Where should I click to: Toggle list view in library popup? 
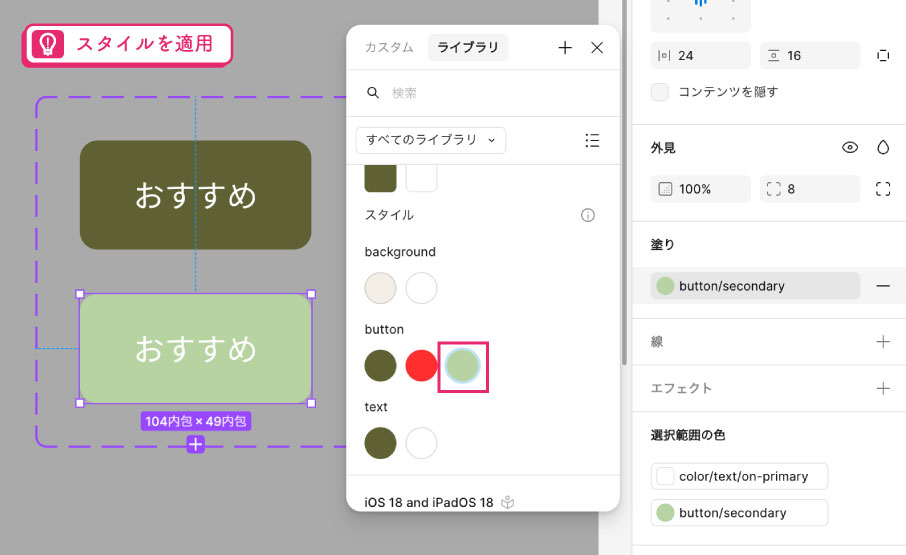(592, 140)
